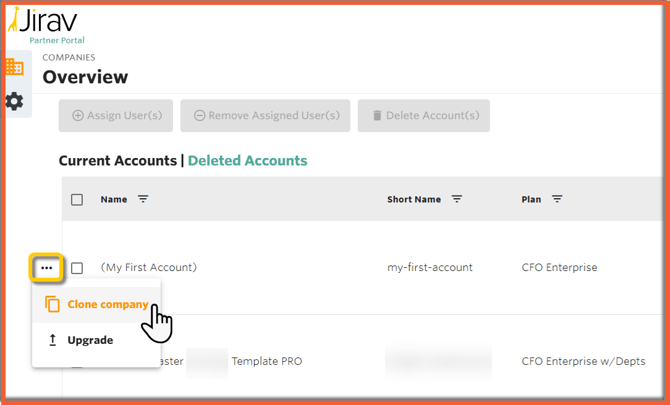Viewport: 670px width, 405px height.
Task: Click the Delete Account(s) button
Action: coord(424,116)
